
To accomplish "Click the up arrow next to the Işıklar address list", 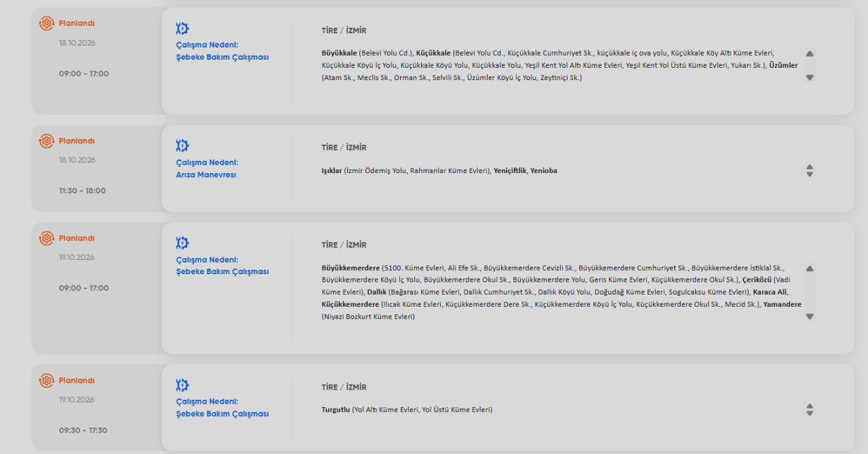I will 810,167.
